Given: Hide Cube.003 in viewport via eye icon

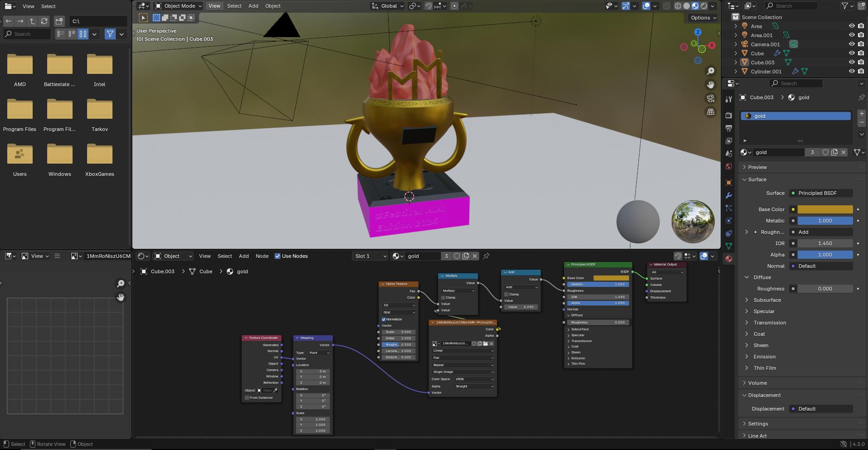Looking at the screenshot, I should click(851, 63).
